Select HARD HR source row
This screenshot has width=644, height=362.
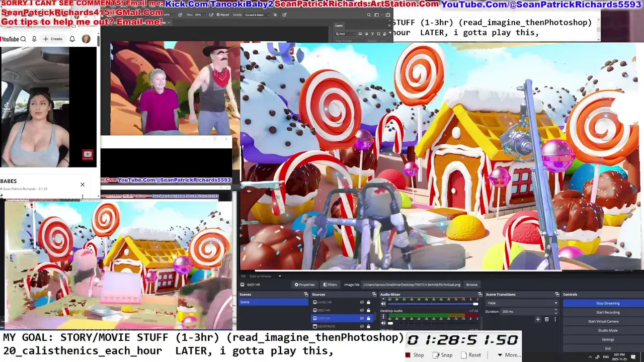click(x=342, y=302)
